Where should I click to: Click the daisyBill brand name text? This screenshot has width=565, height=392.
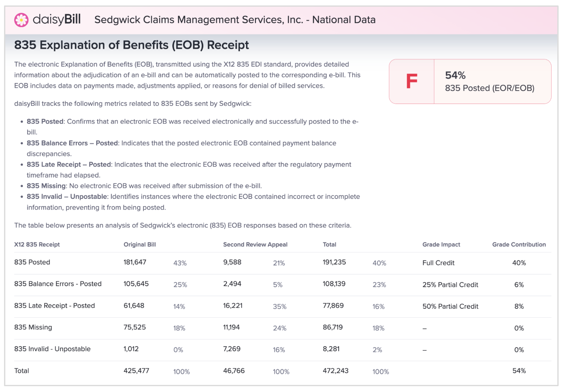point(57,19)
